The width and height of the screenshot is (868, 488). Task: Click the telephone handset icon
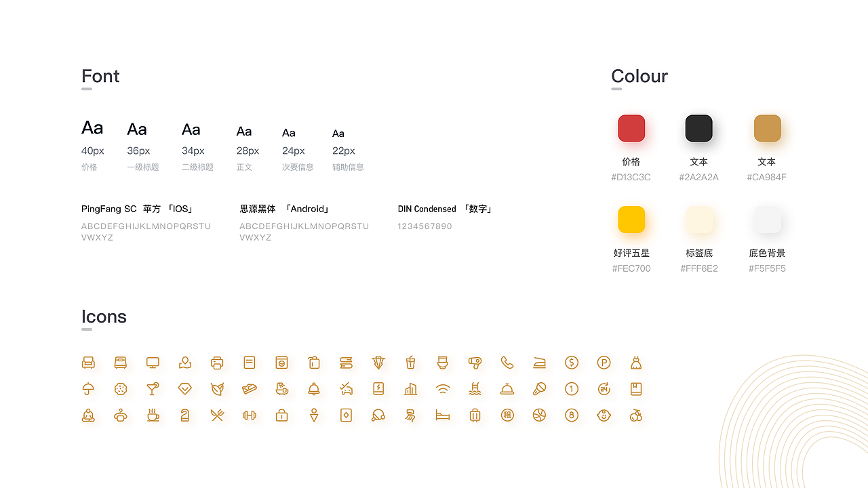tap(507, 363)
